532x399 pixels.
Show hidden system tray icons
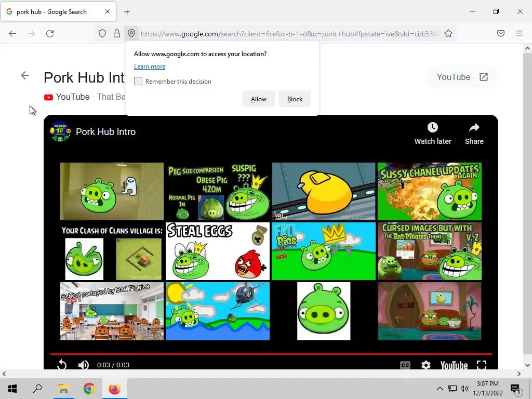440,389
